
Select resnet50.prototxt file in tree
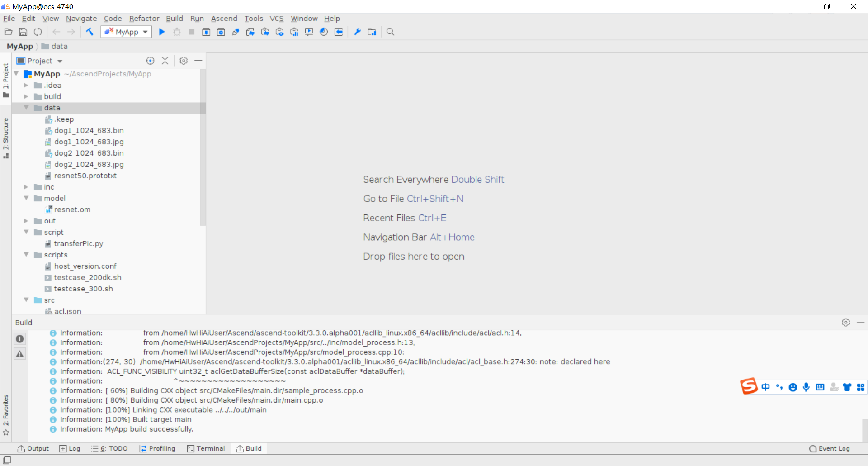tap(85, 176)
